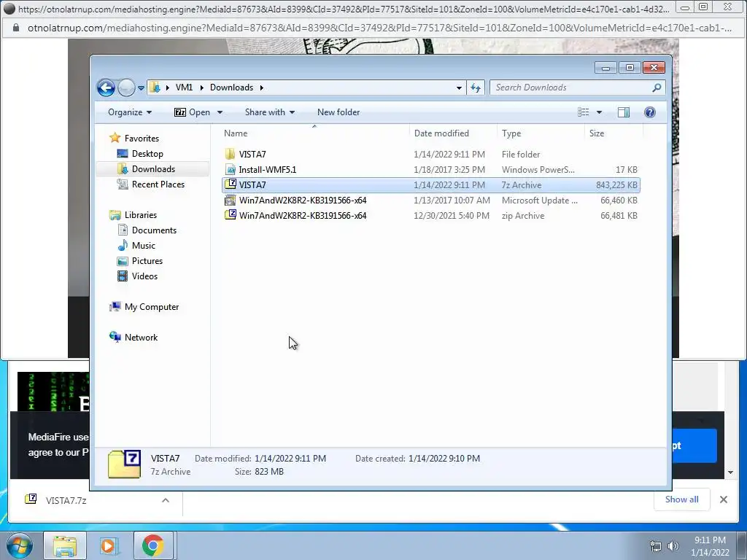The height and width of the screenshot is (560, 747).
Task: Click the Refresh button in address bar
Action: click(x=476, y=87)
